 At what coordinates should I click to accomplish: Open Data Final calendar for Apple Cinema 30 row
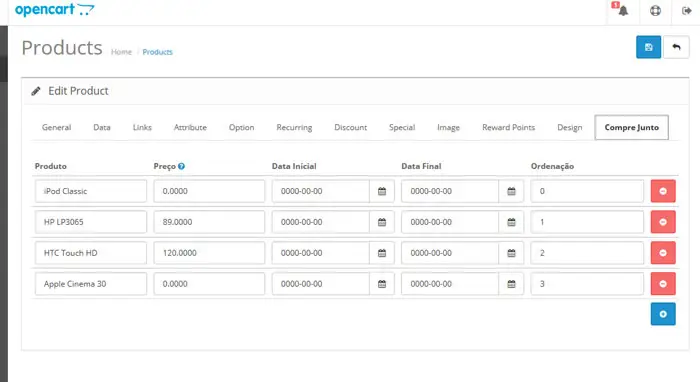pyautogui.click(x=511, y=284)
